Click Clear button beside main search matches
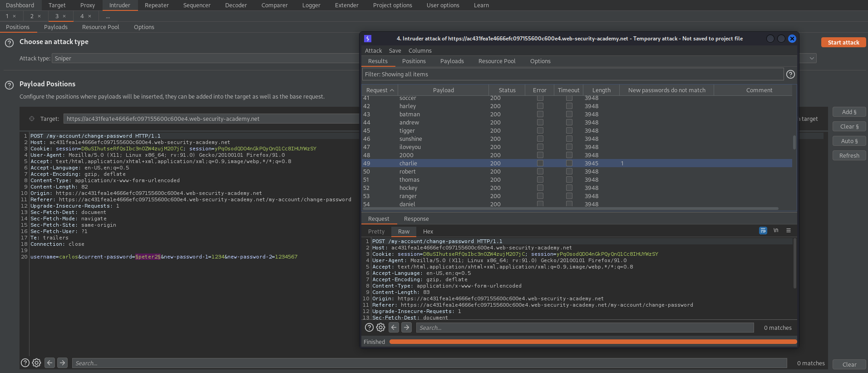Screen dimensions: 868x373 click(849, 364)
